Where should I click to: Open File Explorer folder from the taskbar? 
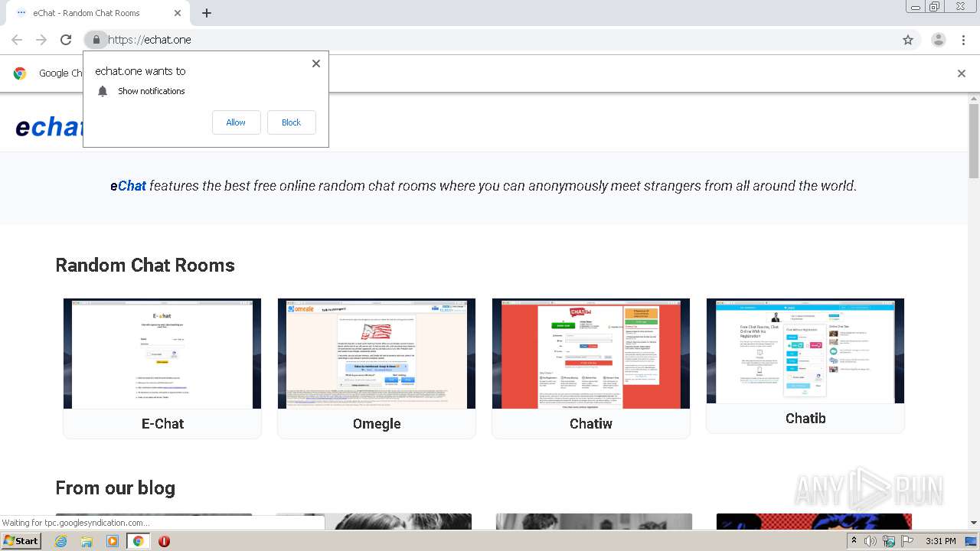87,541
